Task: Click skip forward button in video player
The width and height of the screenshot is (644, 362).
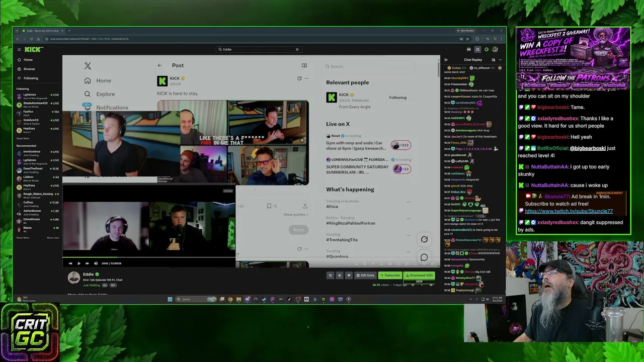Action: tap(87, 263)
